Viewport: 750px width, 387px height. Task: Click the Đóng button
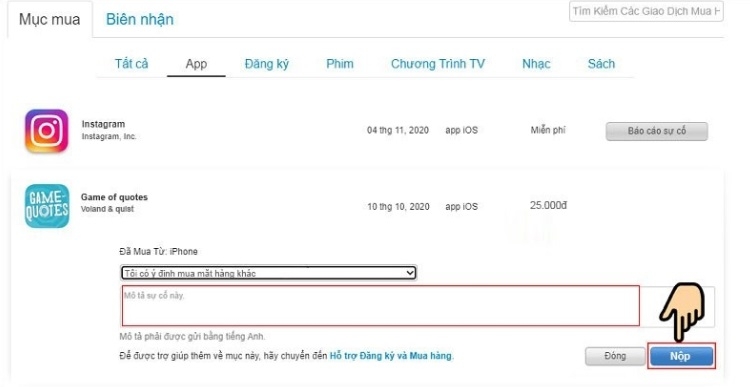click(615, 356)
